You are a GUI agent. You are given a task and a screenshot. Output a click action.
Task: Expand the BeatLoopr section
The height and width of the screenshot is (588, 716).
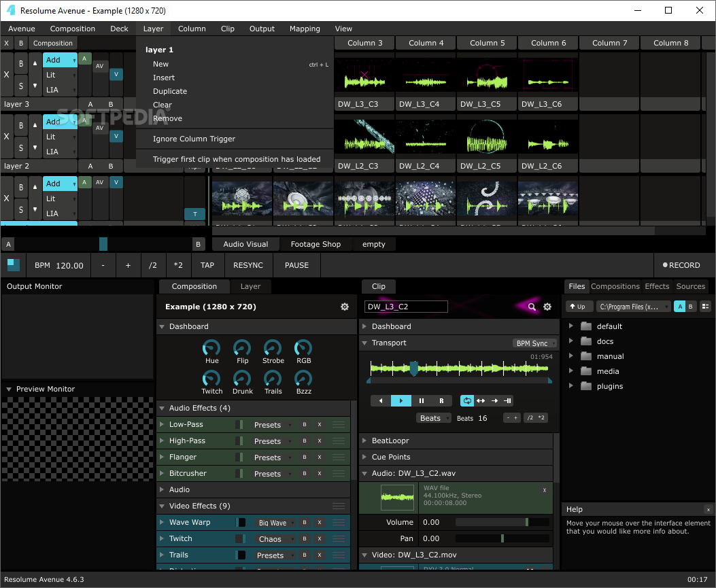pos(364,440)
